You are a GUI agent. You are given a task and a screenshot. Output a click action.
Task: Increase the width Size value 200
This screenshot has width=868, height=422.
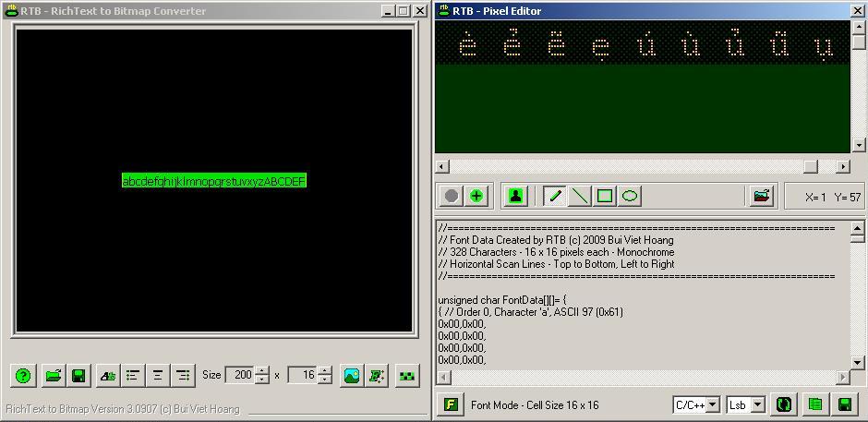point(262,371)
